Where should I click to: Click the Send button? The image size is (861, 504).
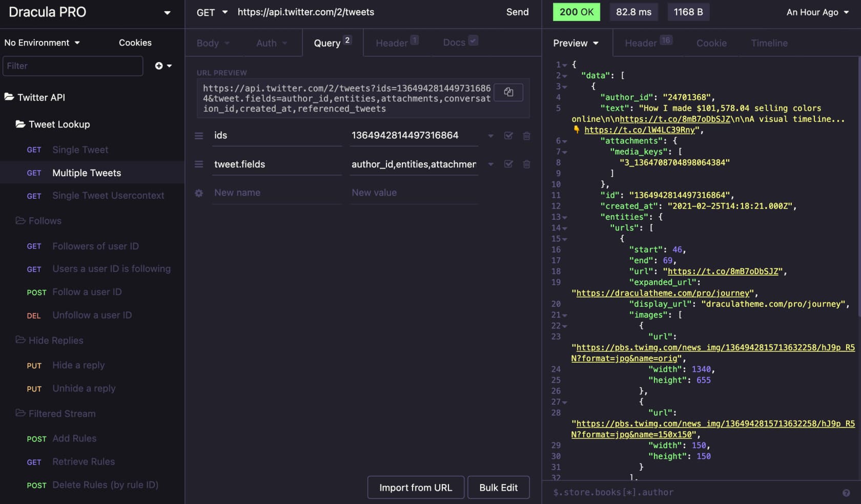pos(517,12)
